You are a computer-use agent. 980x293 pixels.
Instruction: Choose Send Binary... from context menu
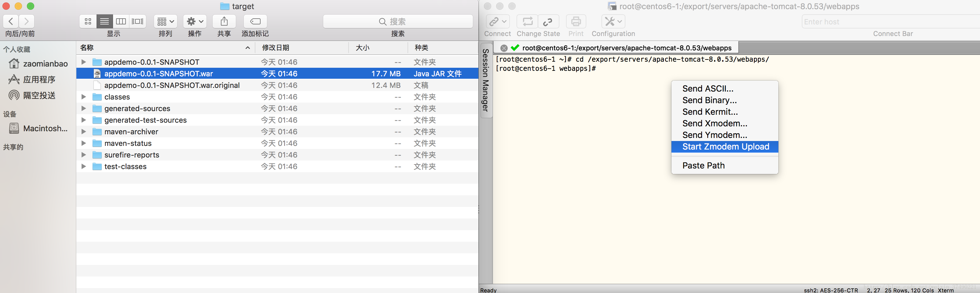tap(725, 100)
